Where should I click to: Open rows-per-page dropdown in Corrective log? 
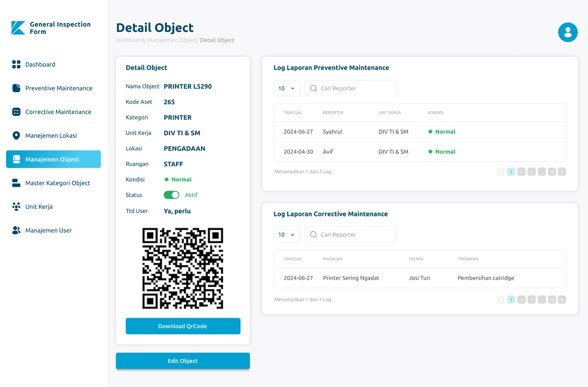click(x=287, y=234)
